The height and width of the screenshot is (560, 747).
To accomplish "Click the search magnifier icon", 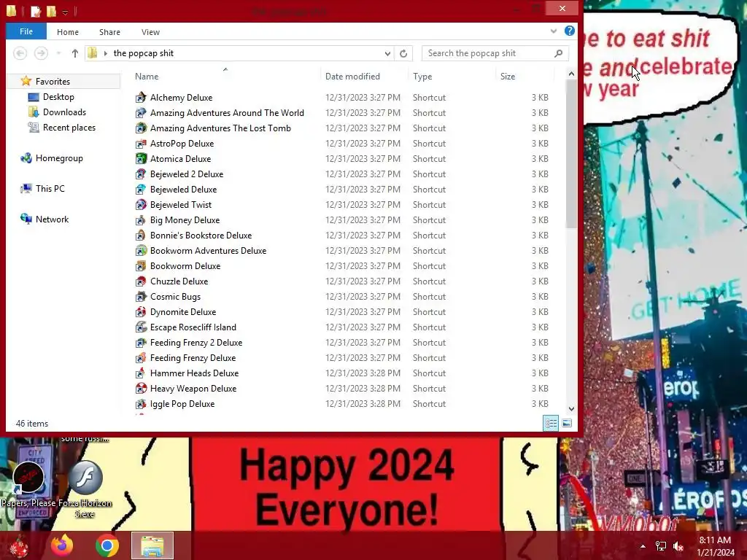I will (x=558, y=53).
